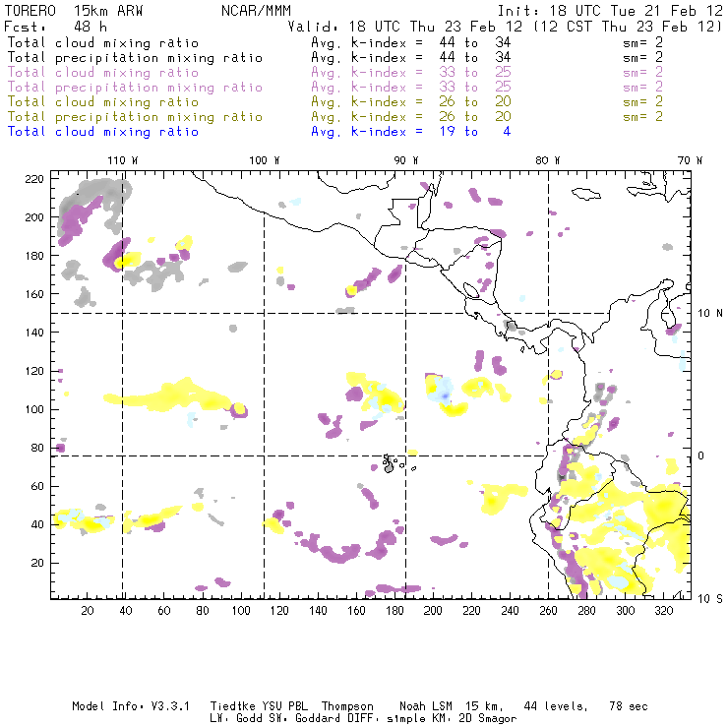Click the 'Fcst: 48 h' forecast label
The image size is (728, 728).
tap(56, 27)
